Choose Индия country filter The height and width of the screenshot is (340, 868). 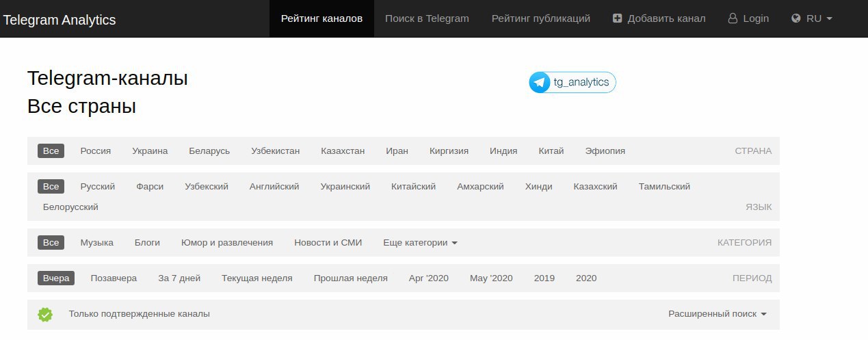coord(503,151)
